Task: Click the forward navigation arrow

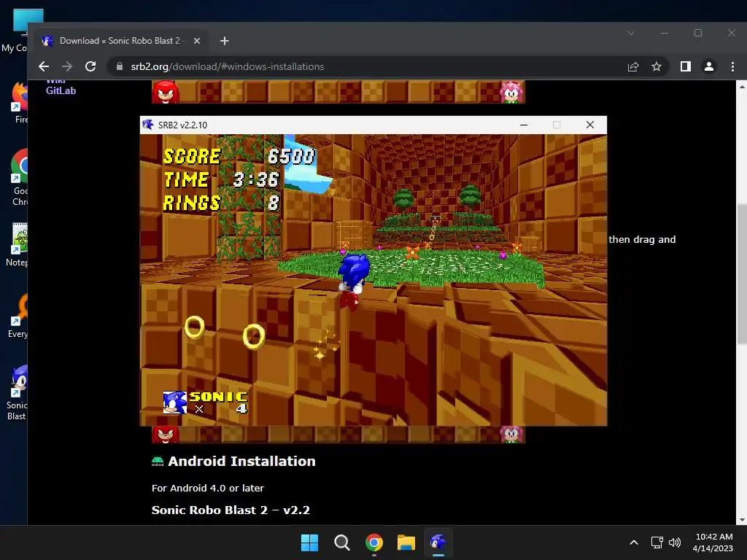Action: (67, 66)
